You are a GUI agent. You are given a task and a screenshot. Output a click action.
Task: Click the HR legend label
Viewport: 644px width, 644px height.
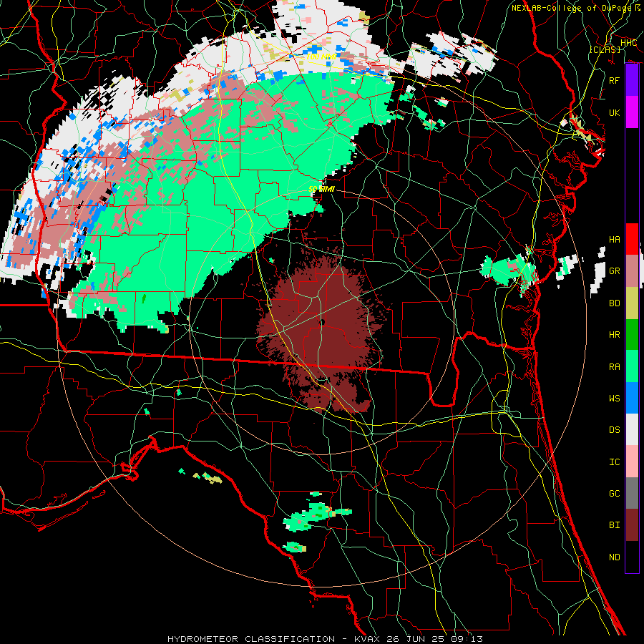[x=614, y=335]
